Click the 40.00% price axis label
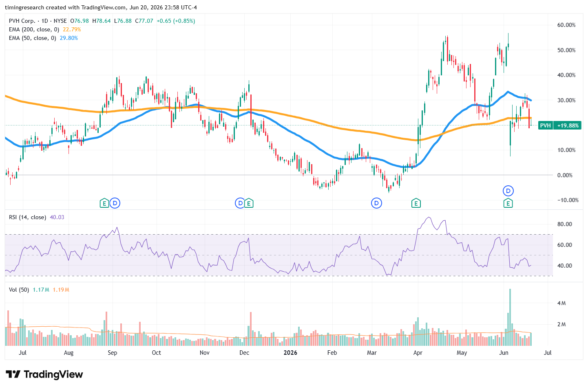The width and height of the screenshot is (588, 389). [x=567, y=75]
